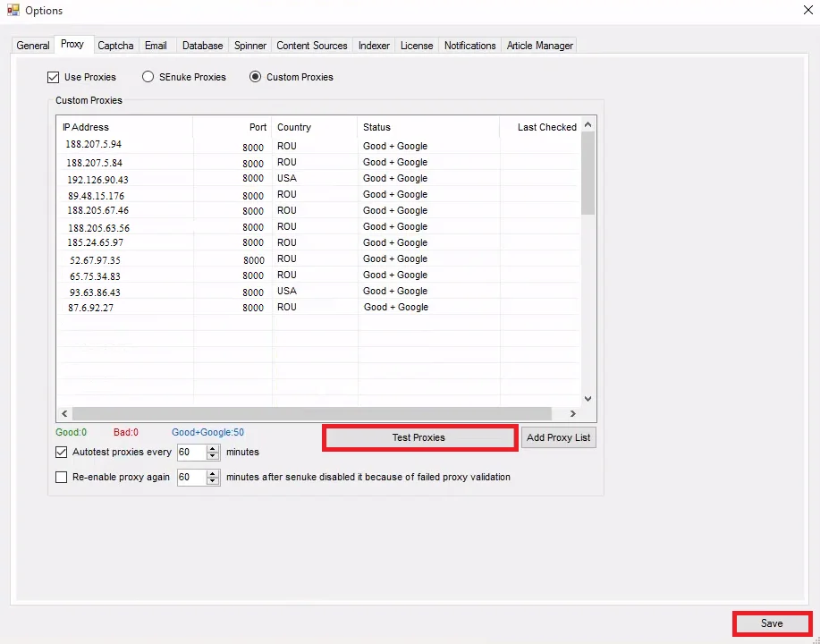Screen dimensions: 820x644
Task: Toggle Autotest proxies every checkbox
Action: click(x=62, y=453)
